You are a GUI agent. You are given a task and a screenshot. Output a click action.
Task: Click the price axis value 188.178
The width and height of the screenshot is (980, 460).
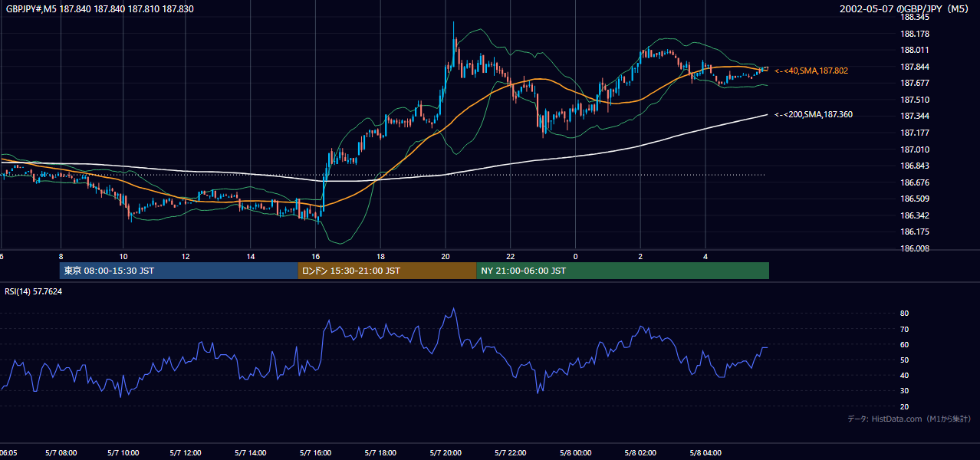(915, 34)
